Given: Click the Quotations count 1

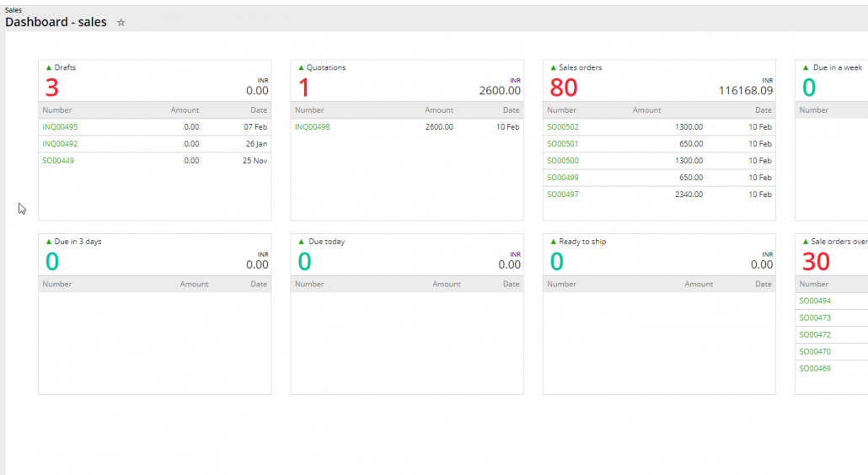Looking at the screenshot, I should [x=304, y=88].
